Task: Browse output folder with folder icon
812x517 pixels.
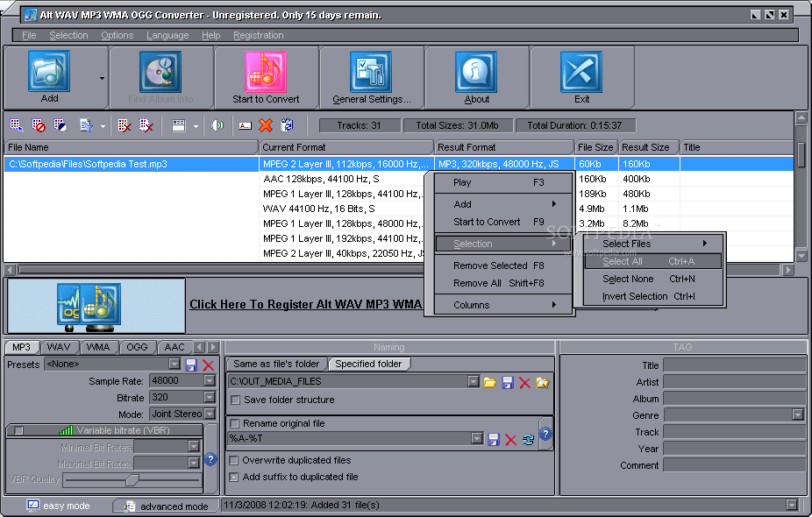Action: click(489, 382)
